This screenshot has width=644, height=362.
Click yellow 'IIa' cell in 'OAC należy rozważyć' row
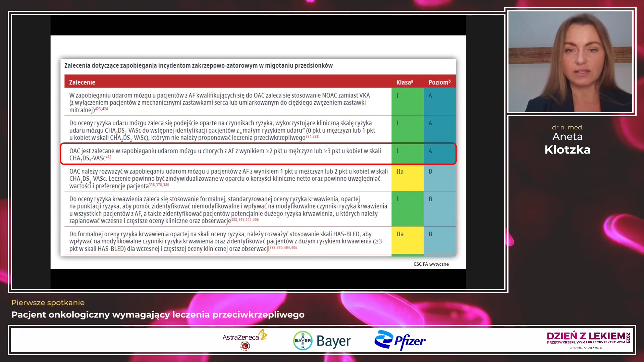coord(408,178)
